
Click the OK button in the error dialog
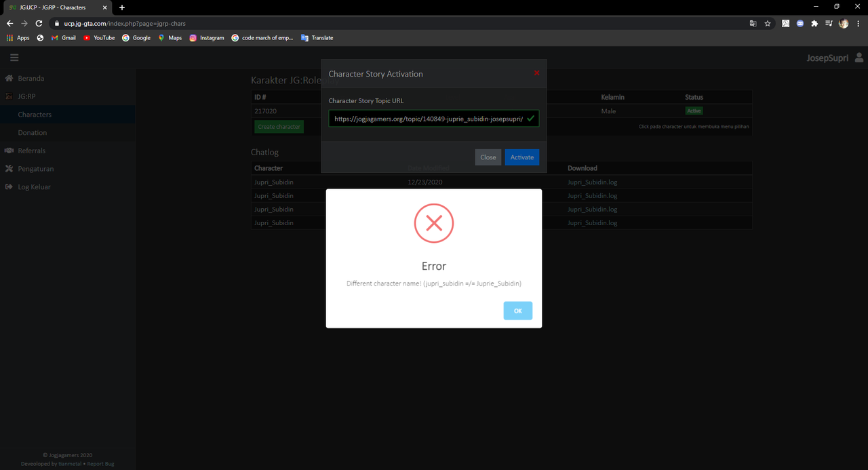tap(517, 311)
